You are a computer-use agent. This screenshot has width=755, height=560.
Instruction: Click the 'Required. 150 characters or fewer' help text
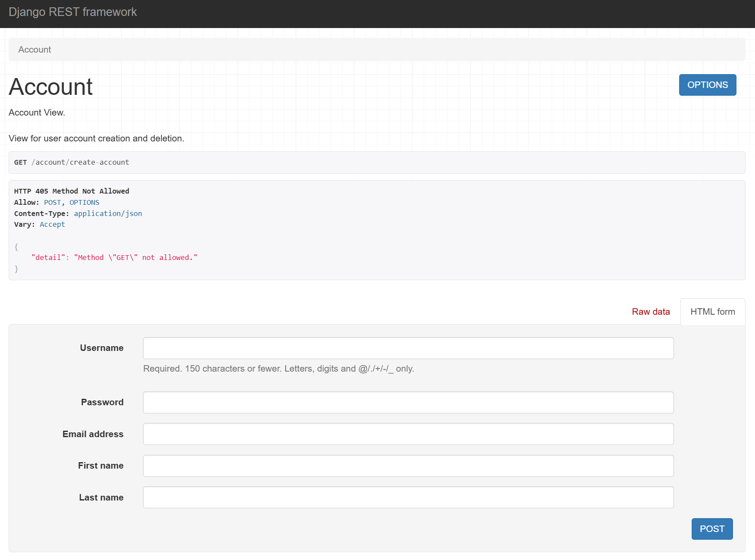[x=278, y=369]
